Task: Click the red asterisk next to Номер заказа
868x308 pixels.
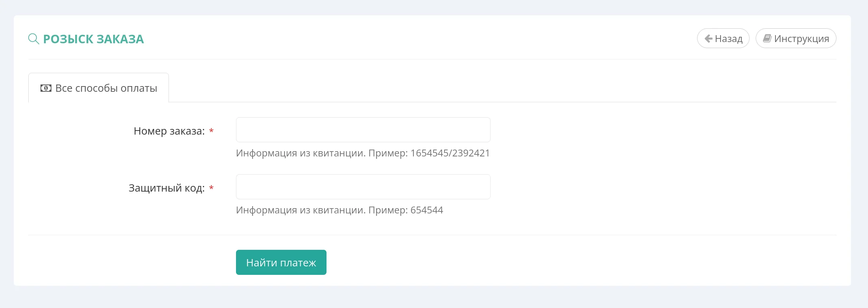Action: pos(211,131)
